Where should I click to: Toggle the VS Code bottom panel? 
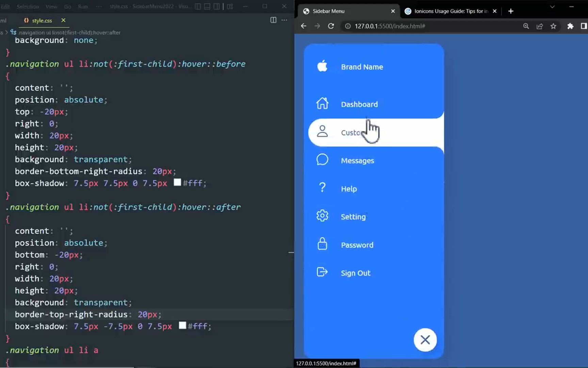pos(207,6)
